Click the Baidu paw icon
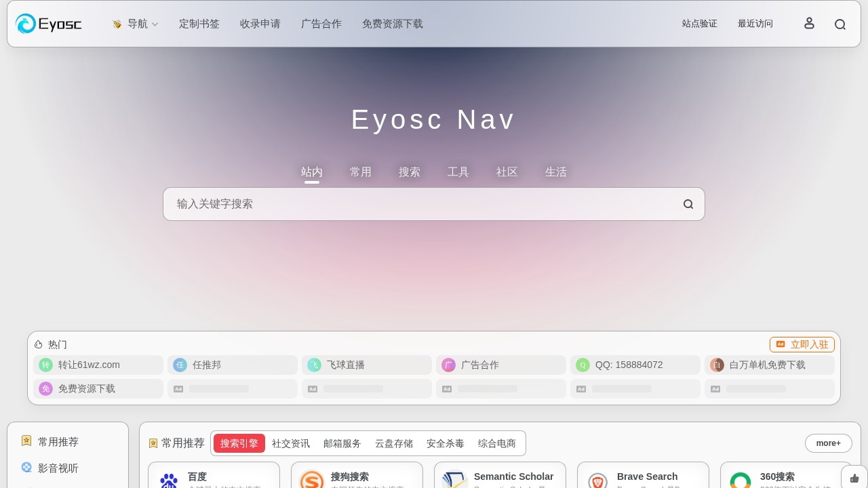Screen dimensions: 868x488 tap(169, 481)
